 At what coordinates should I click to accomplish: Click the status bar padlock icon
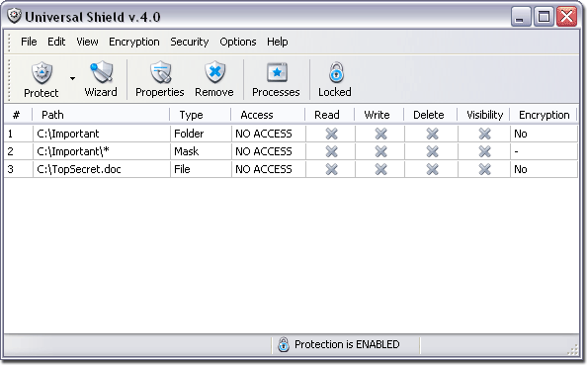[x=284, y=344]
